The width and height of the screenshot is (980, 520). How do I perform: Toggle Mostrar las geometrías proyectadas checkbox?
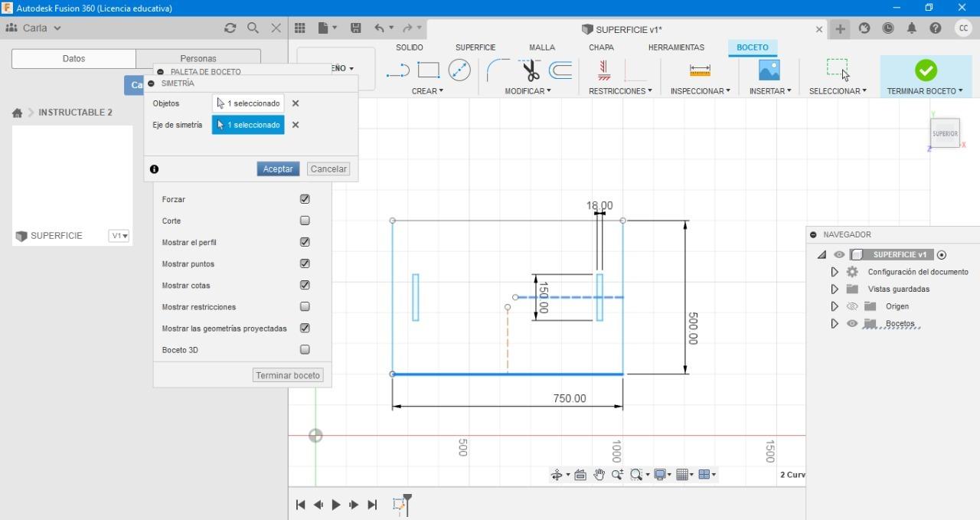pos(305,328)
